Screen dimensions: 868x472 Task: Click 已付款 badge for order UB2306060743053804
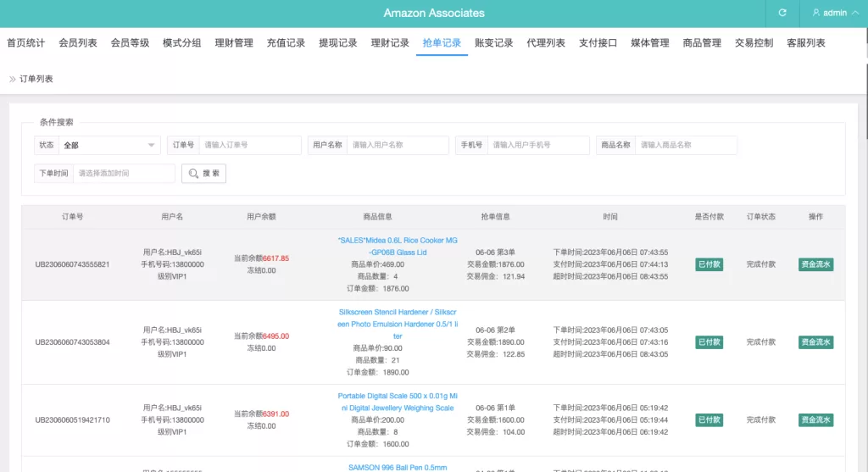point(709,342)
